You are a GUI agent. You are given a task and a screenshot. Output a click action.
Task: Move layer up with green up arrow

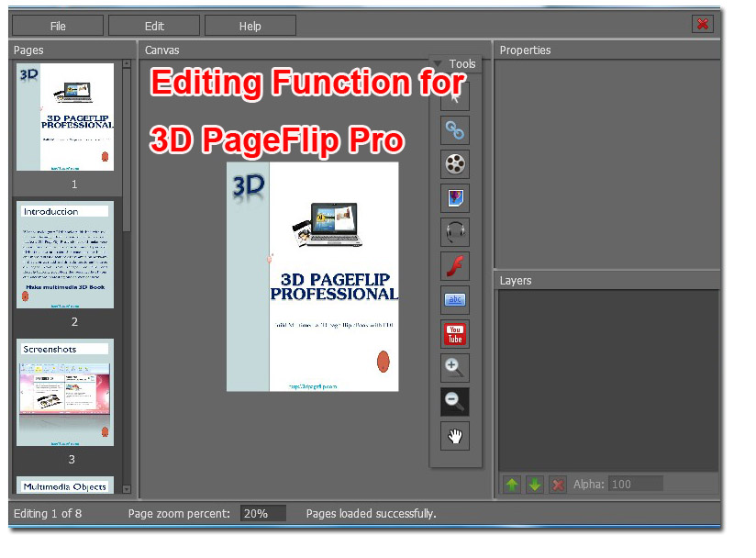click(512, 485)
